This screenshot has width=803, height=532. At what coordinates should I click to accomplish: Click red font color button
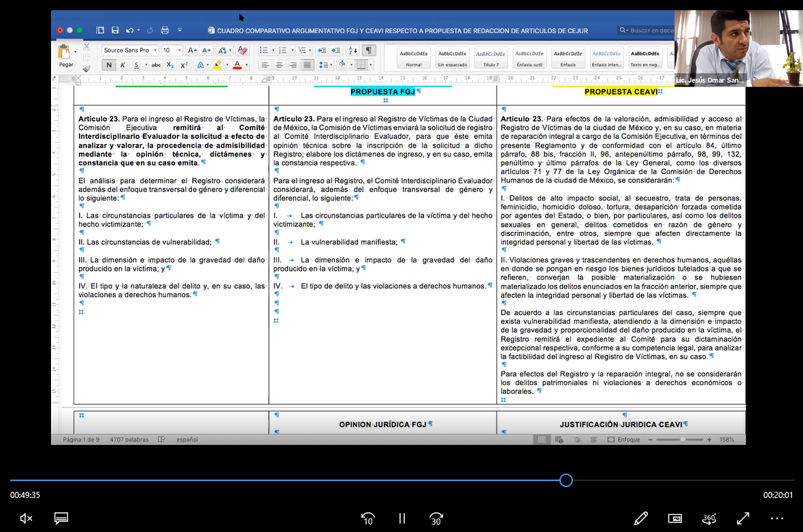tap(237, 65)
